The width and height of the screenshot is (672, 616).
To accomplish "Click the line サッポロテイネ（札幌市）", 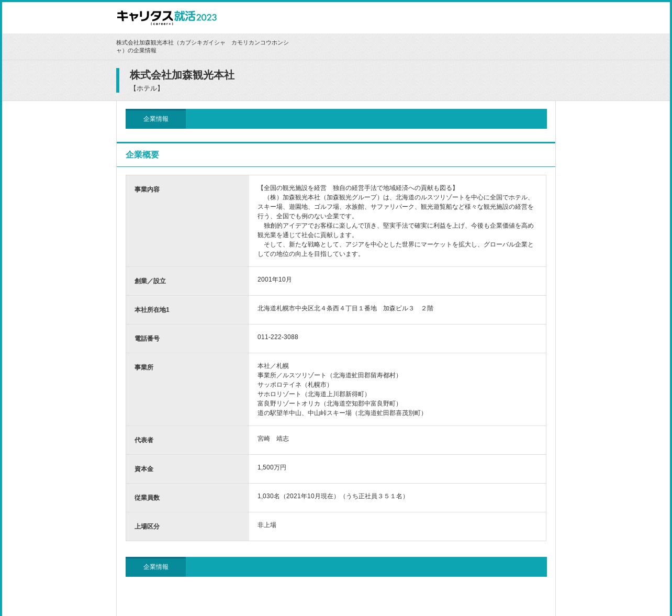I will (295, 385).
